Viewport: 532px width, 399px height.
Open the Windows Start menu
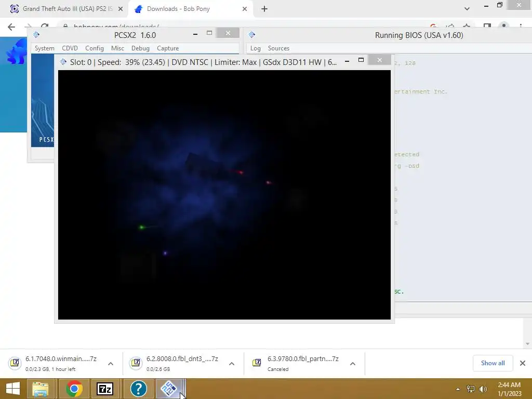(13, 389)
